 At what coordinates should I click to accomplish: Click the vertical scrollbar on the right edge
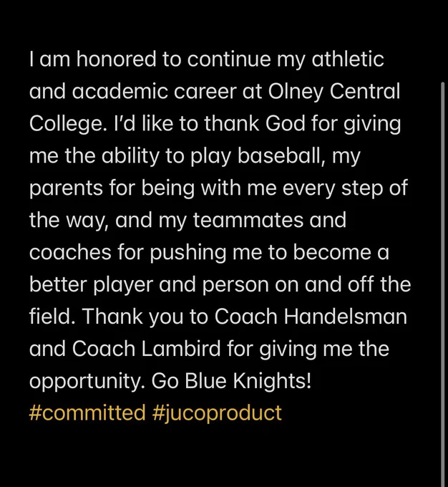coord(443,284)
